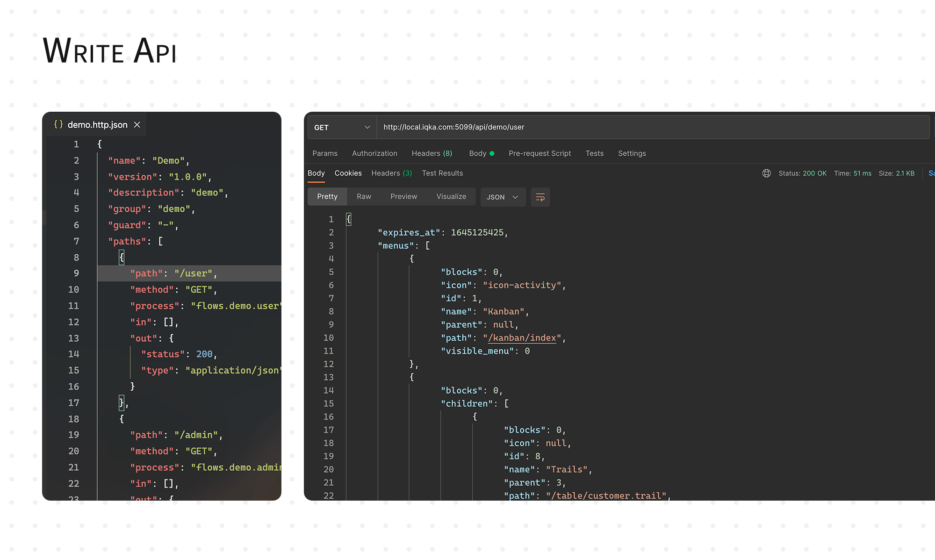Click the curly braces icon on demo.http.json tab
The width and height of the screenshot is (935, 560).
58,124
